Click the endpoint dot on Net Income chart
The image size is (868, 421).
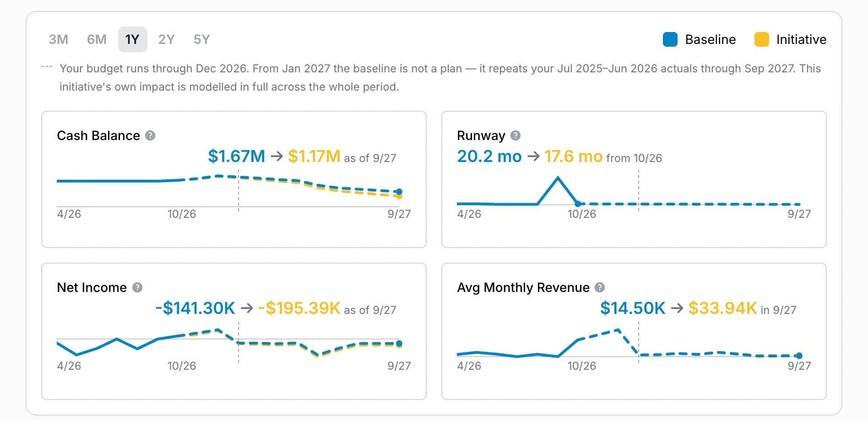(399, 343)
